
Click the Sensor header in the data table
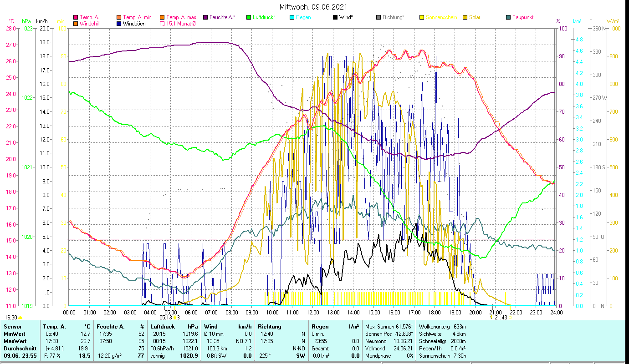(12, 327)
